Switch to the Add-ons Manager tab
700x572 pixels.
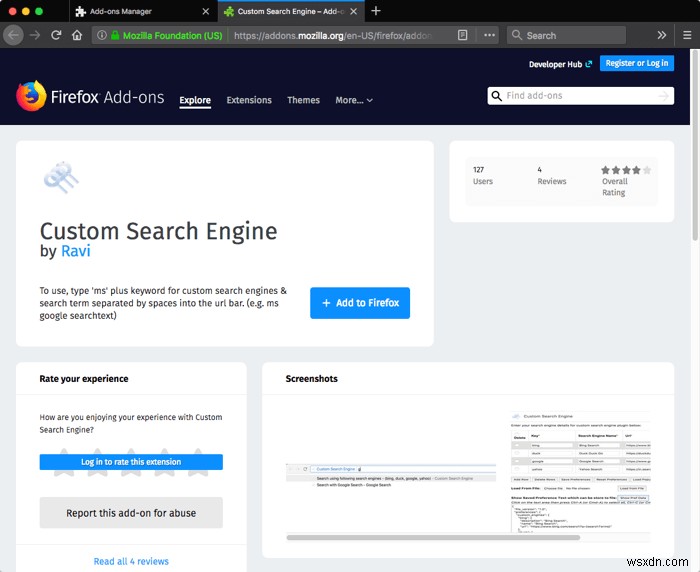point(143,11)
